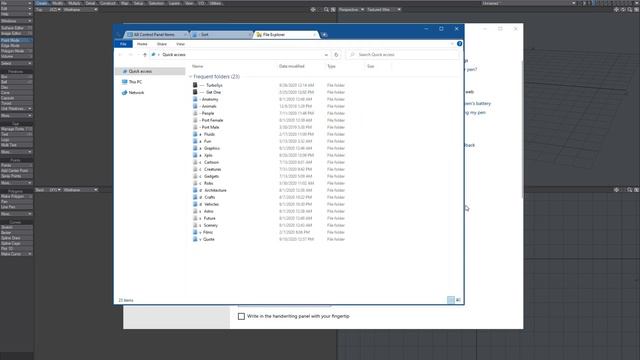Open the address bar history dropdown arrow
The height and width of the screenshot is (360, 640).
pyautogui.click(x=326, y=55)
